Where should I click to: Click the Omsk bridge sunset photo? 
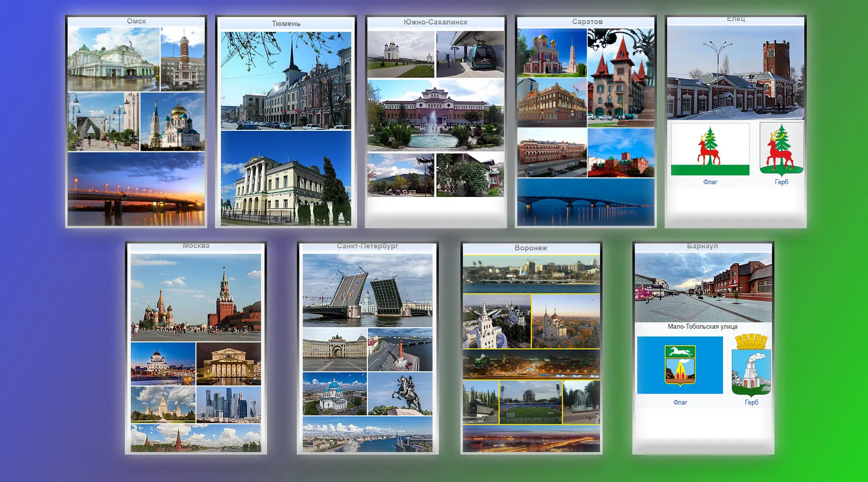click(x=136, y=189)
